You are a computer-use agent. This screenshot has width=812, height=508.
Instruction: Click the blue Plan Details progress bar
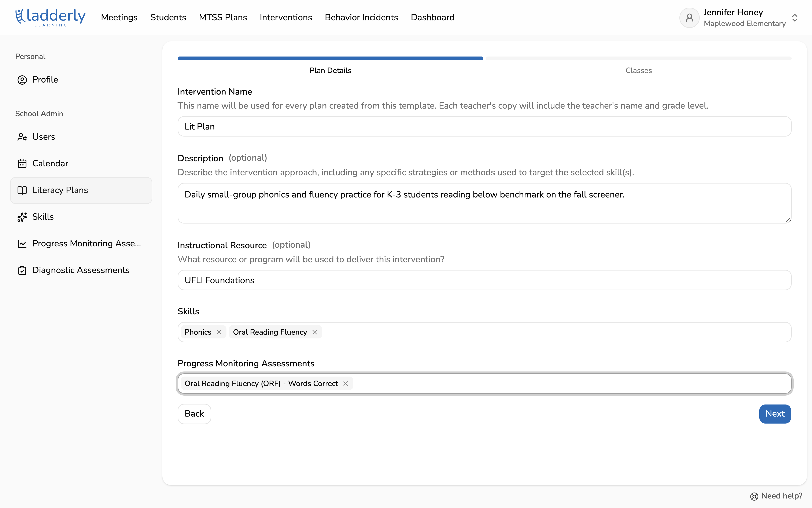330,58
